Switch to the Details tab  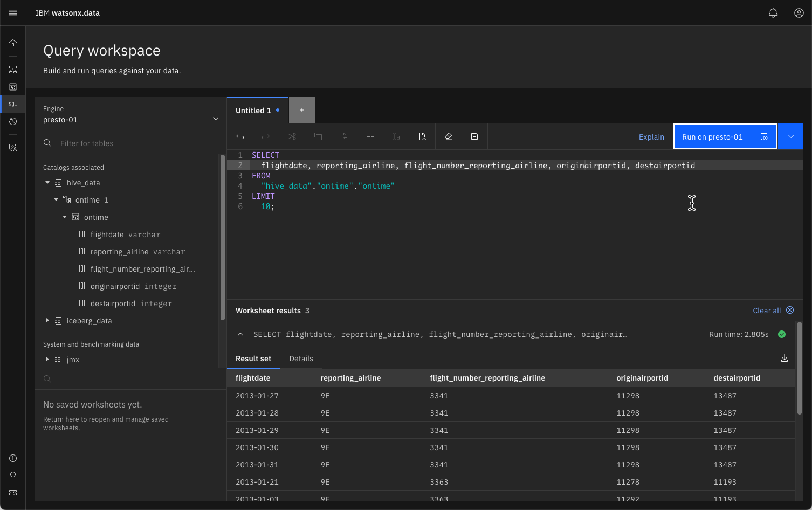pyautogui.click(x=301, y=359)
